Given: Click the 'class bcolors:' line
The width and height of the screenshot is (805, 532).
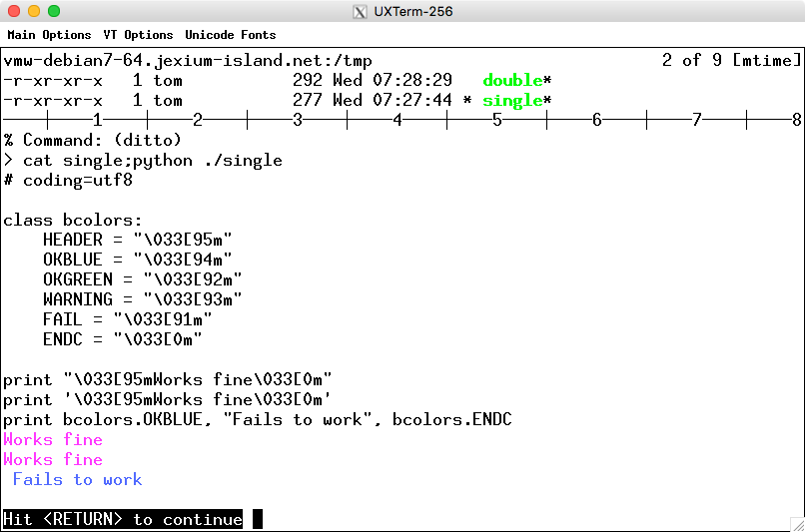Looking at the screenshot, I should point(72,221).
